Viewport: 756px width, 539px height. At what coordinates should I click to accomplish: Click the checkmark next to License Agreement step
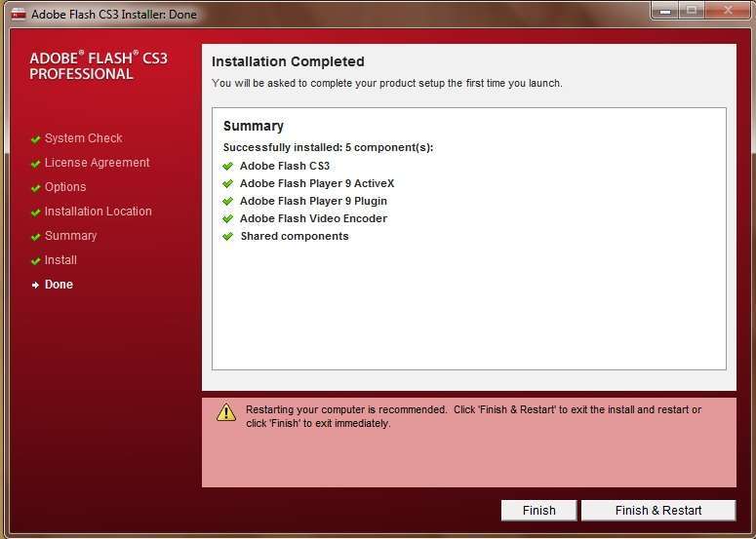coord(35,164)
